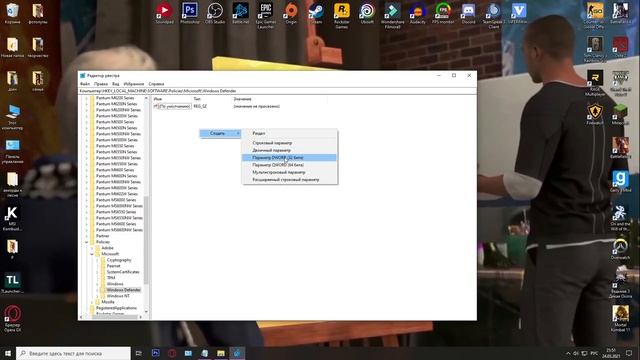Open the Discord desktop shortcut

pyautogui.click(x=468, y=13)
